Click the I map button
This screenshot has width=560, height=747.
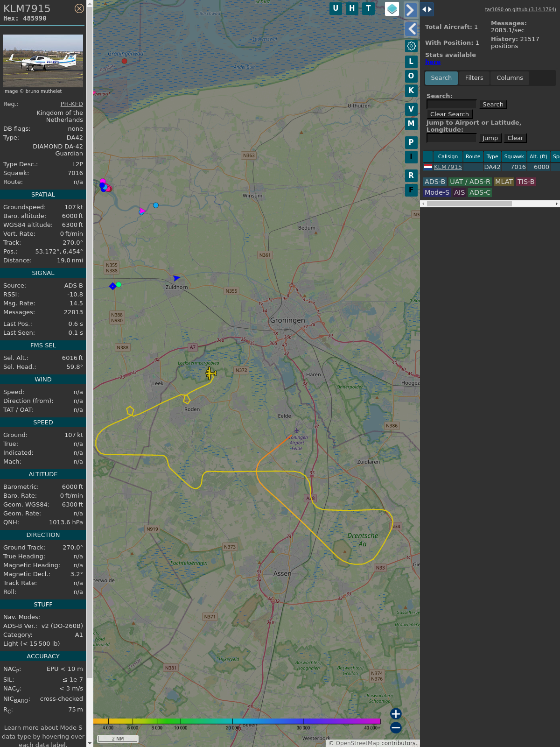pyautogui.click(x=411, y=157)
